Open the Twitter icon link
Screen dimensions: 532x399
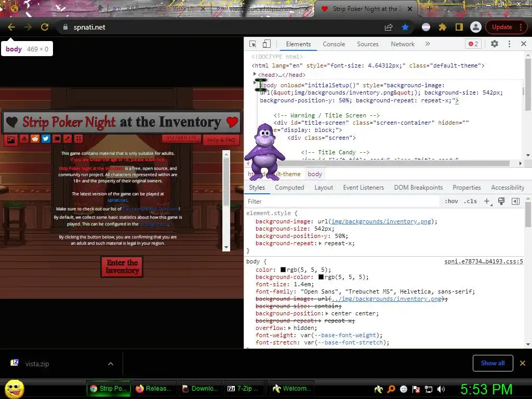click(46, 138)
